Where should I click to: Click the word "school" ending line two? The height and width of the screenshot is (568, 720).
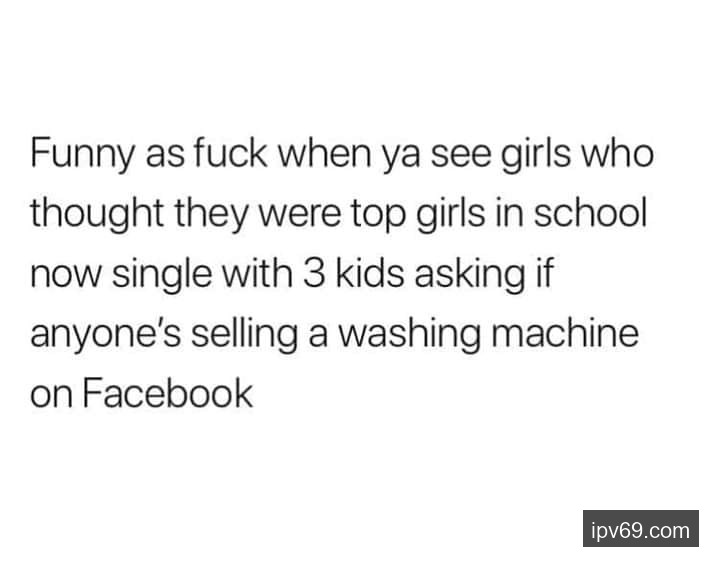click(x=590, y=214)
